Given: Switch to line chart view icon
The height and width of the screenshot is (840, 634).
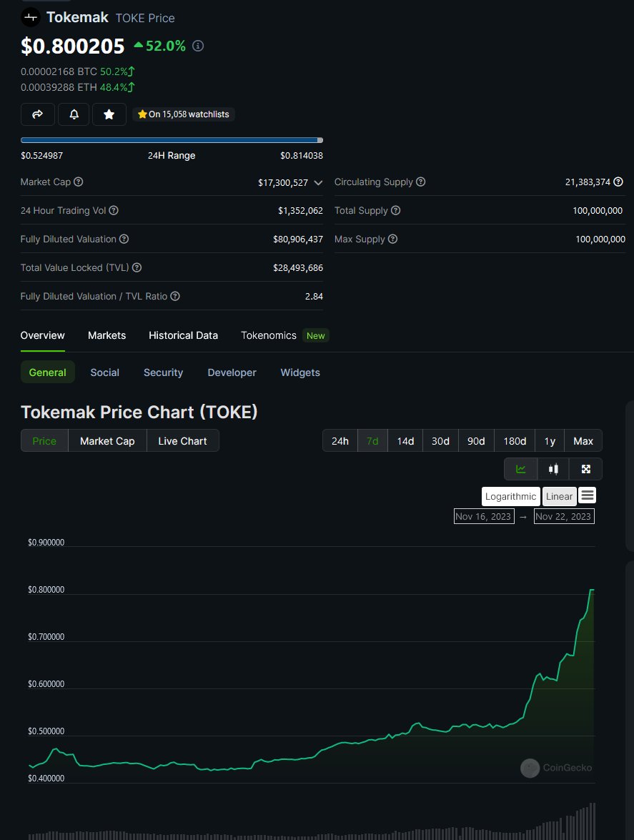Looking at the screenshot, I should [520, 469].
